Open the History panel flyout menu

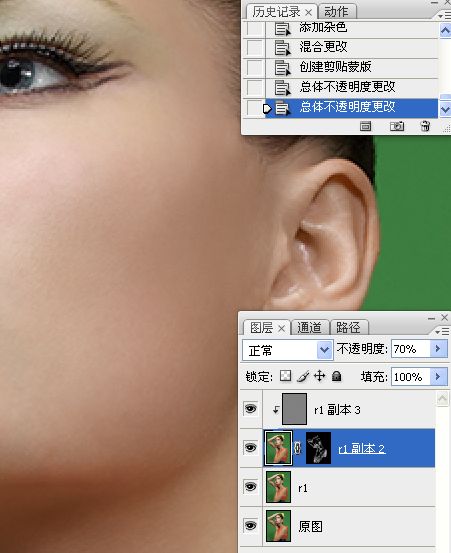point(444,16)
